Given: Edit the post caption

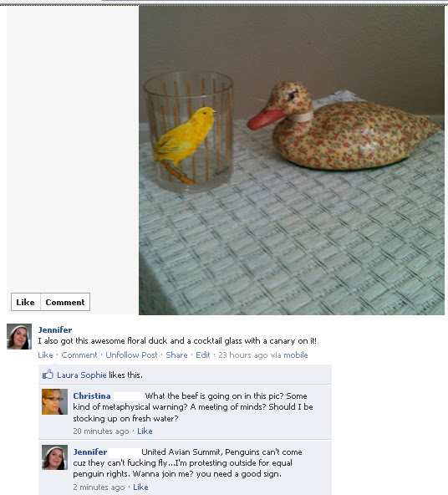Looking at the screenshot, I should tap(203, 355).
